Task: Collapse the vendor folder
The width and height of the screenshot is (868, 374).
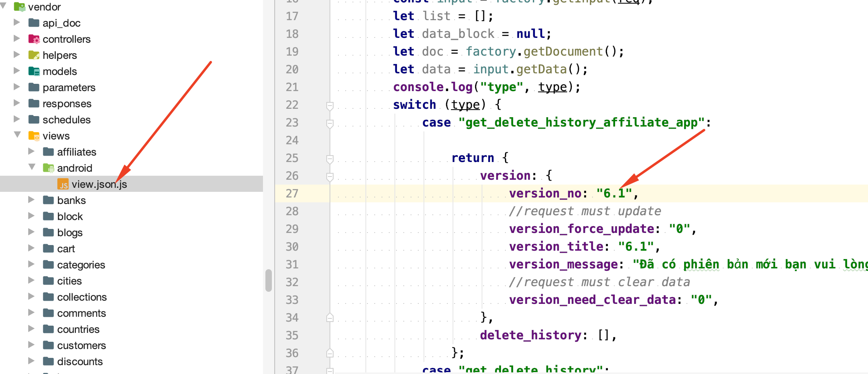Action: click(x=3, y=6)
